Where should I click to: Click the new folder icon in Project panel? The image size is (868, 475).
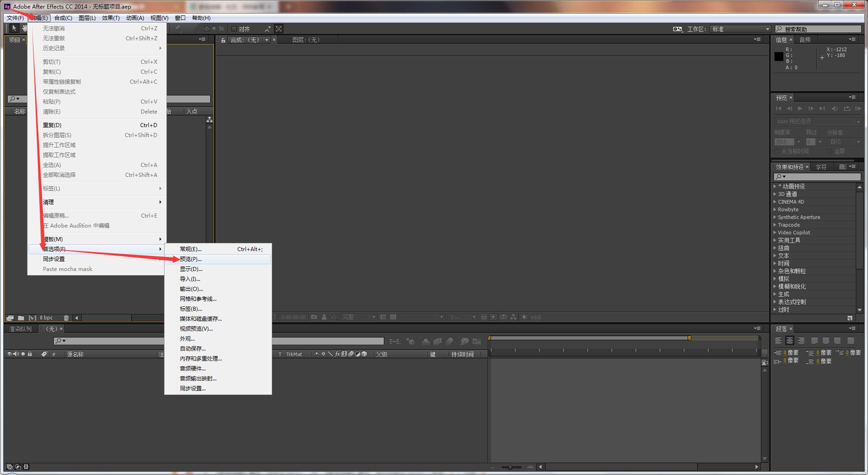click(x=21, y=318)
